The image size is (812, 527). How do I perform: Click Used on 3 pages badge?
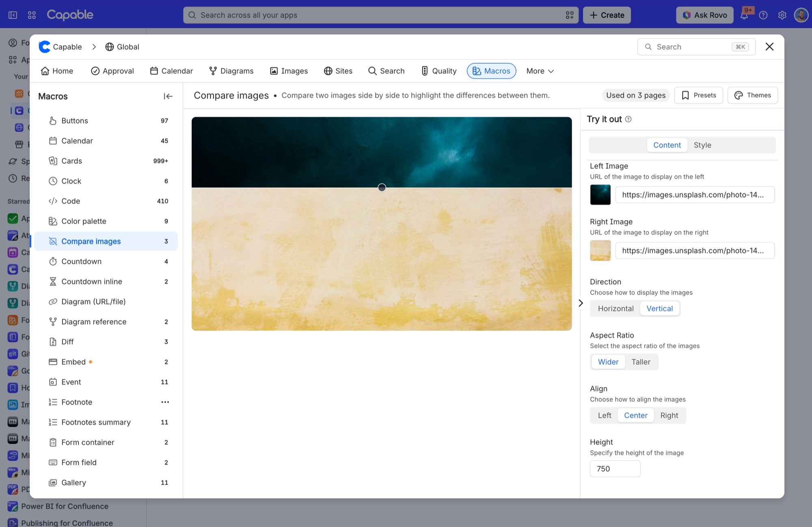pyautogui.click(x=636, y=95)
